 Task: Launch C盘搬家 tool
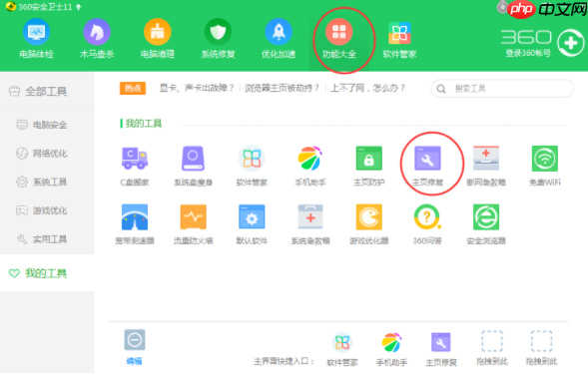[x=135, y=166]
